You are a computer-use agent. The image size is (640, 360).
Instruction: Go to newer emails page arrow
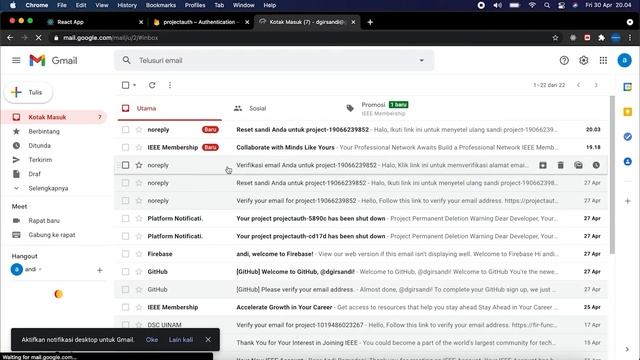pyautogui.click(x=578, y=85)
